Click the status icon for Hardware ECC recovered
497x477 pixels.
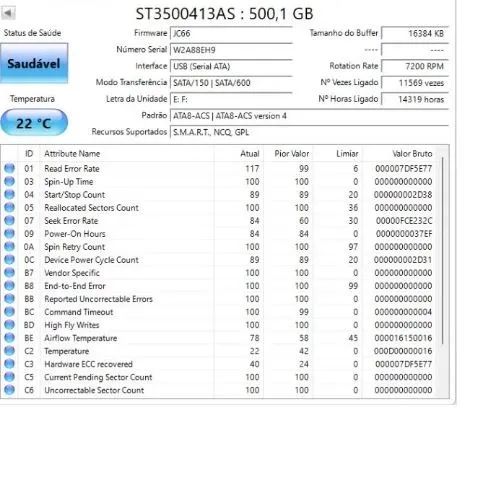point(9,363)
